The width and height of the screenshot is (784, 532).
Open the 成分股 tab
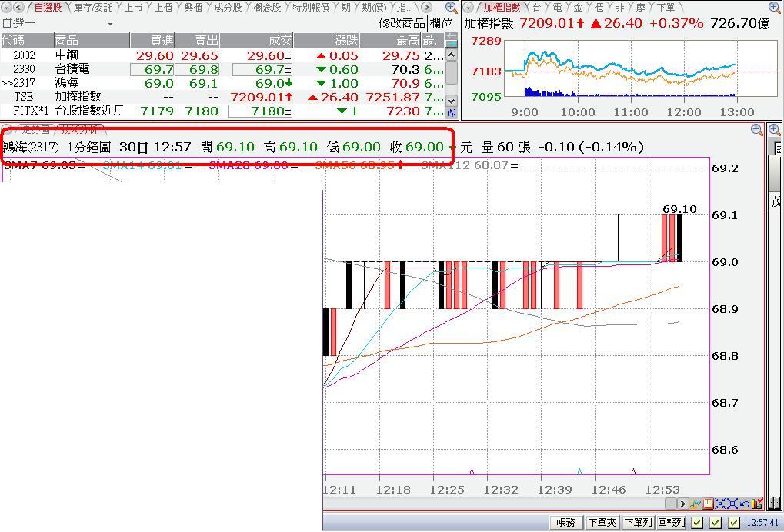click(228, 7)
